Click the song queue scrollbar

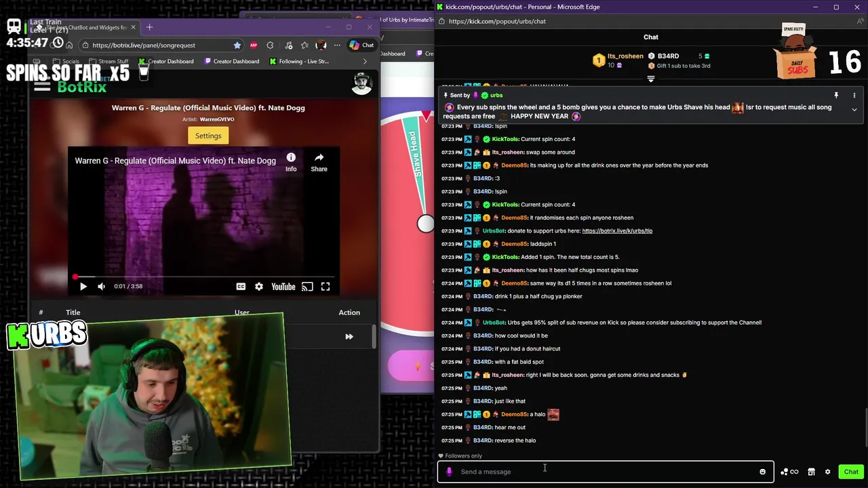pos(374,337)
